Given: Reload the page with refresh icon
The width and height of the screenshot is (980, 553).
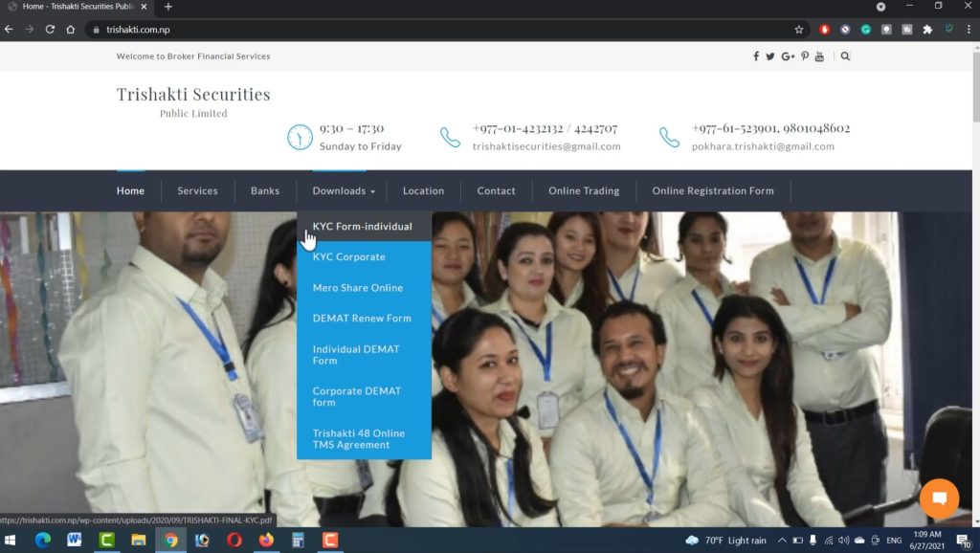Looking at the screenshot, I should (50, 30).
